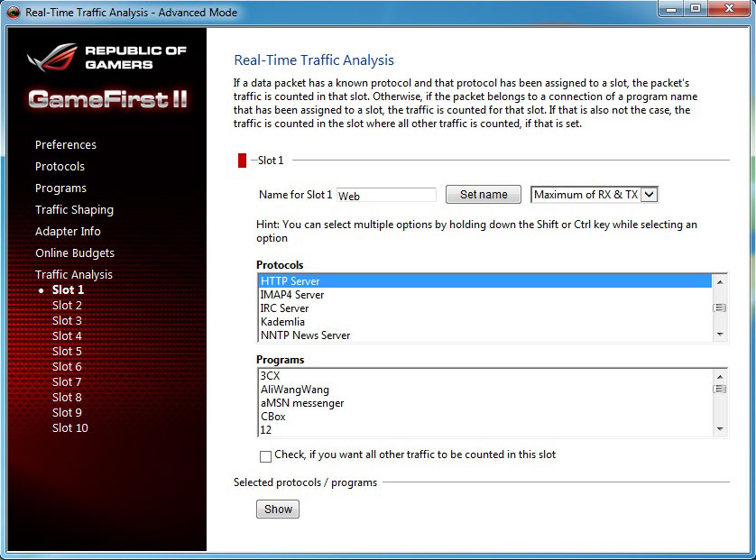756x560 pixels.
Task: Open Online Budgets in the sidebar
Action: (x=75, y=253)
